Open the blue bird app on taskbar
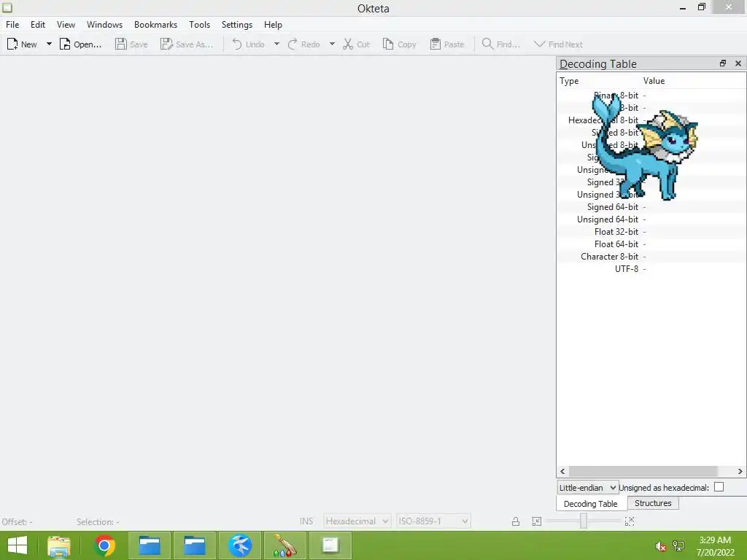 [240, 545]
